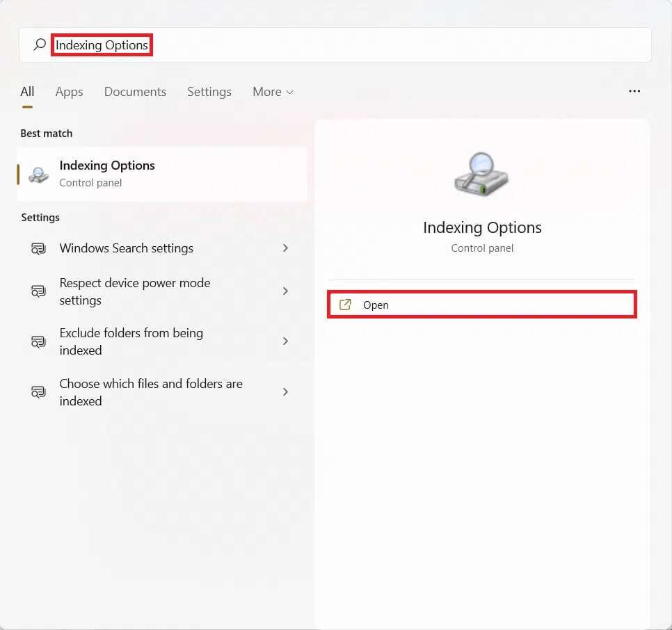
Task: Click large Indexing Options icon in preview pane
Action: [481, 174]
